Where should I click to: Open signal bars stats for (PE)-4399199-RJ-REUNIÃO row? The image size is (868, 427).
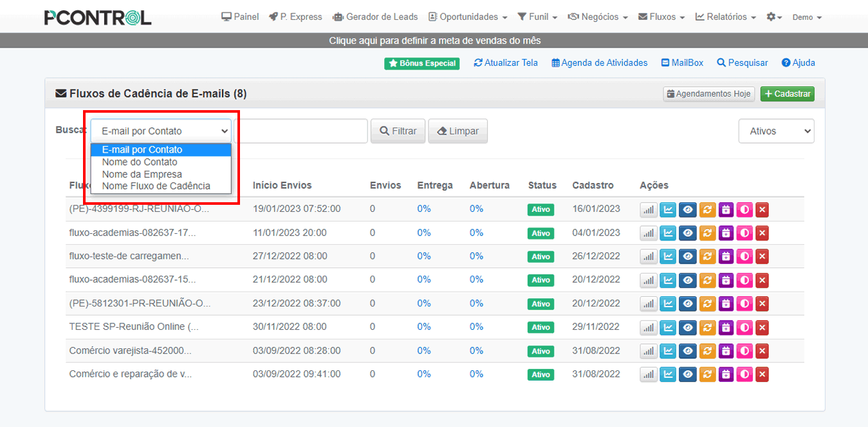[x=649, y=210]
